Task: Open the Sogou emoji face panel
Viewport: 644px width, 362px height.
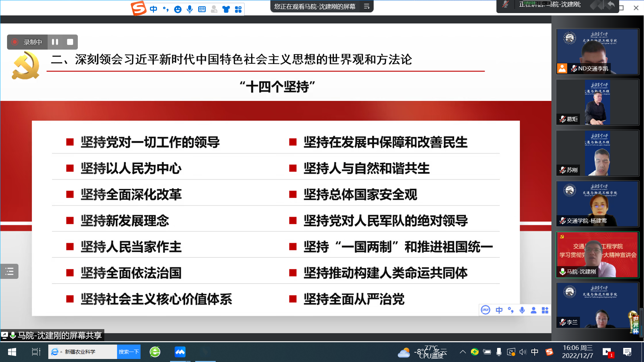Action: click(x=178, y=9)
